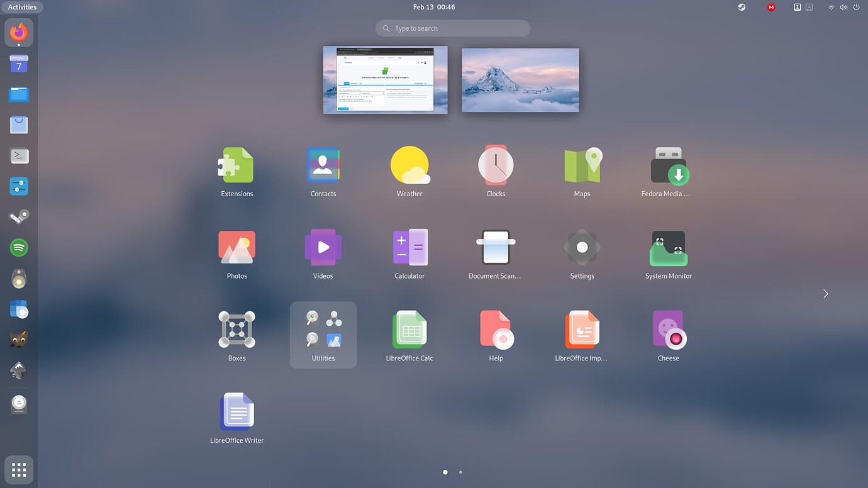Open the system menu via the power icon
This screenshot has width=868, height=488.
pyautogui.click(x=857, y=7)
